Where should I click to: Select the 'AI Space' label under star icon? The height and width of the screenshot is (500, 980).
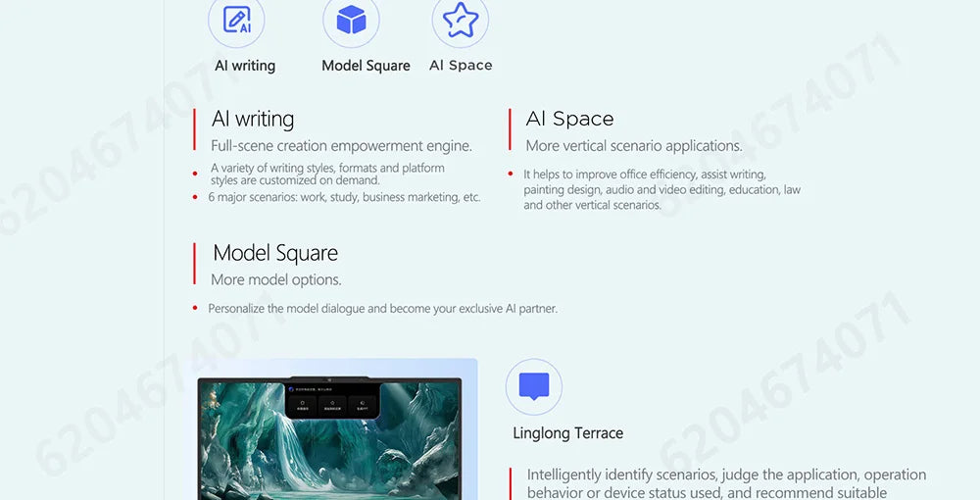click(461, 65)
